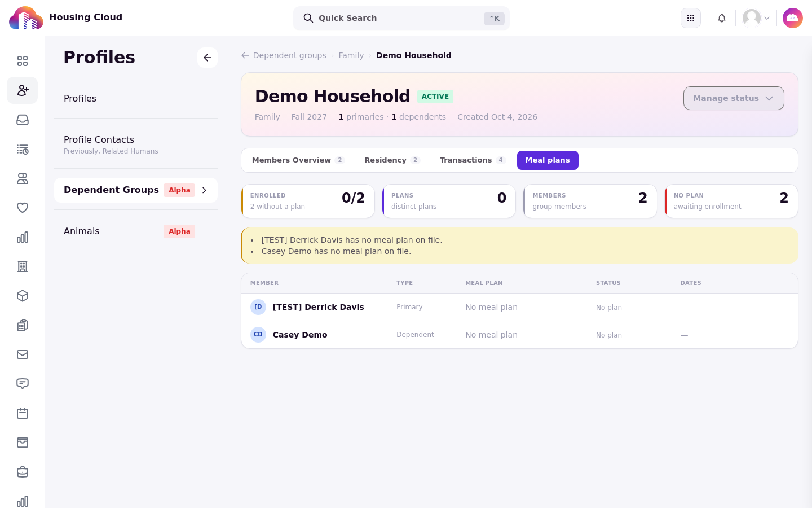The width and height of the screenshot is (812, 508).
Task: Follow the Family breadcrumb link
Action: [351, 55]
